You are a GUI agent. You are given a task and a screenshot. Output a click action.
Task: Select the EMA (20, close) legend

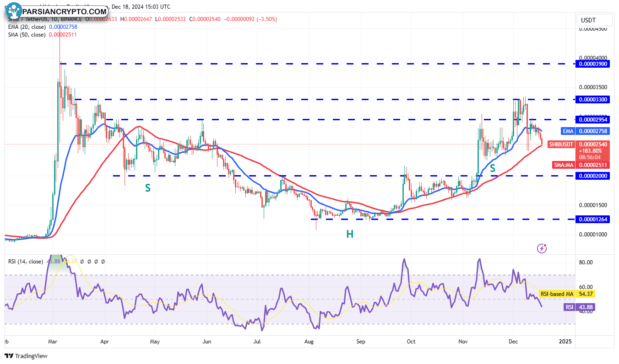[27, 27]
